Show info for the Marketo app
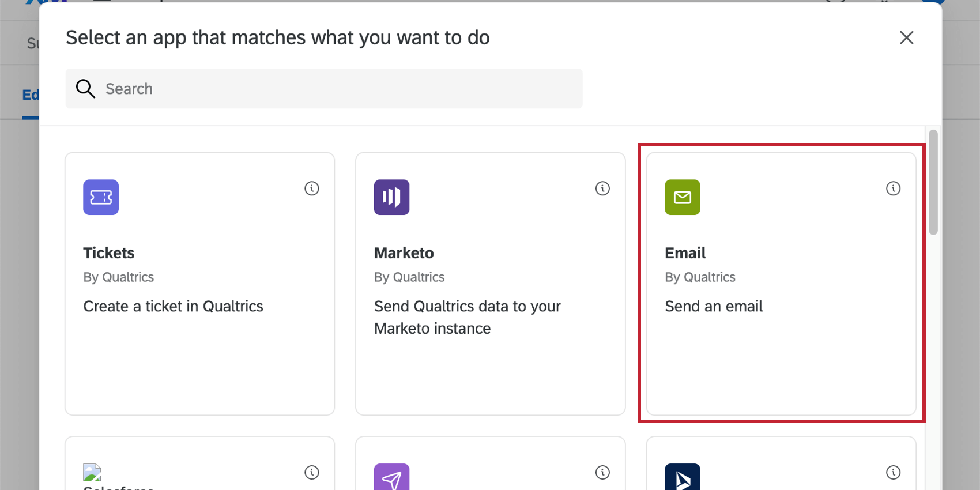 (x=602, y=189)
